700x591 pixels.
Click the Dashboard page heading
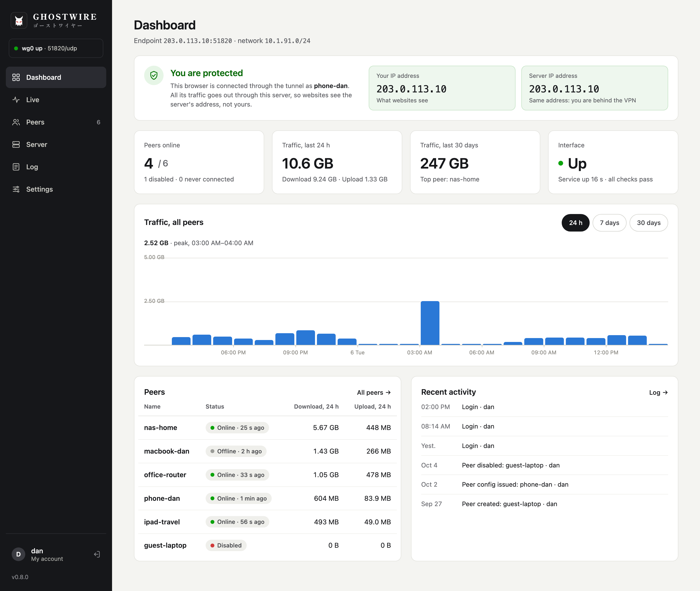coord(165,26)
